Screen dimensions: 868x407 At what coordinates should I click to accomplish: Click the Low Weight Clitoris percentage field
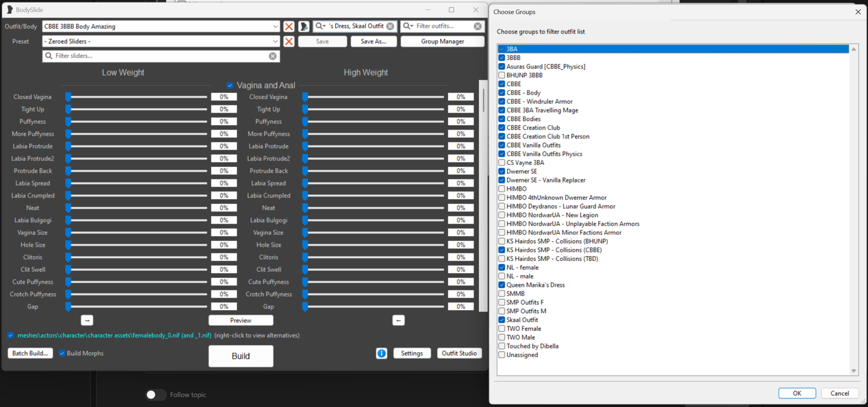[224, 257]
